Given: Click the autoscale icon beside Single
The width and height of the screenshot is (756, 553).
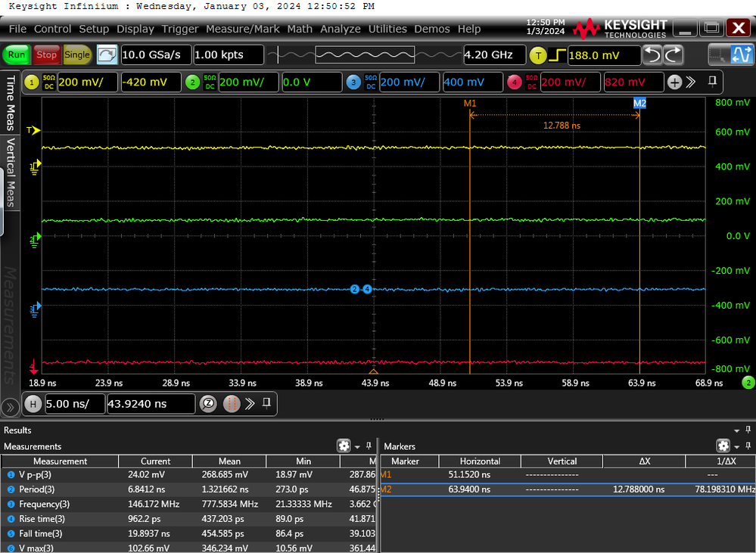Looking at the screenshot, I should 107,55.
